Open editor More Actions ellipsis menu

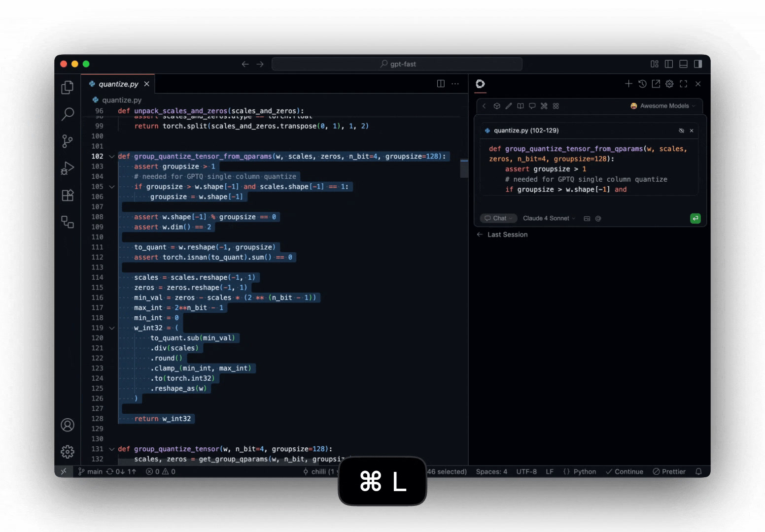point(455,84)
